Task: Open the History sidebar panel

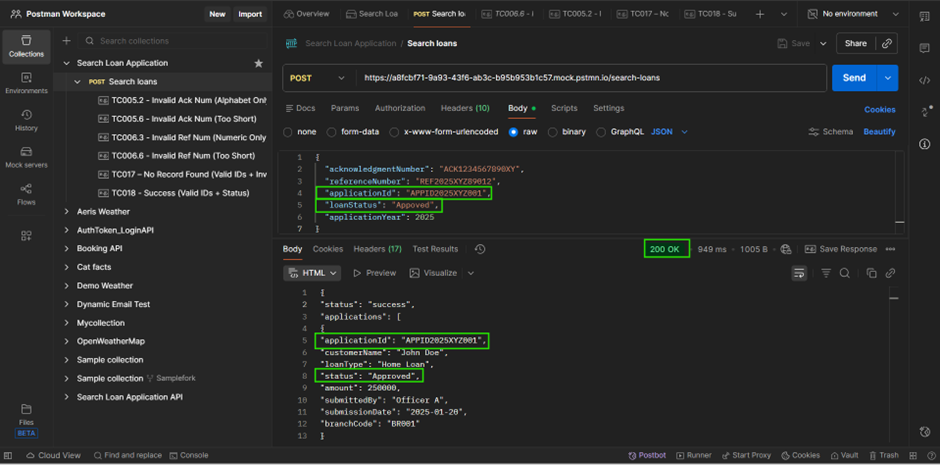Action: 26,120
